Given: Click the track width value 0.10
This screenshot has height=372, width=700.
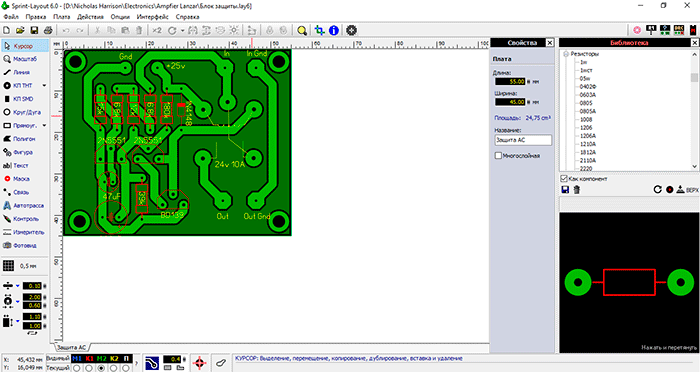Looking at the screenshot, I should point(32,286).
